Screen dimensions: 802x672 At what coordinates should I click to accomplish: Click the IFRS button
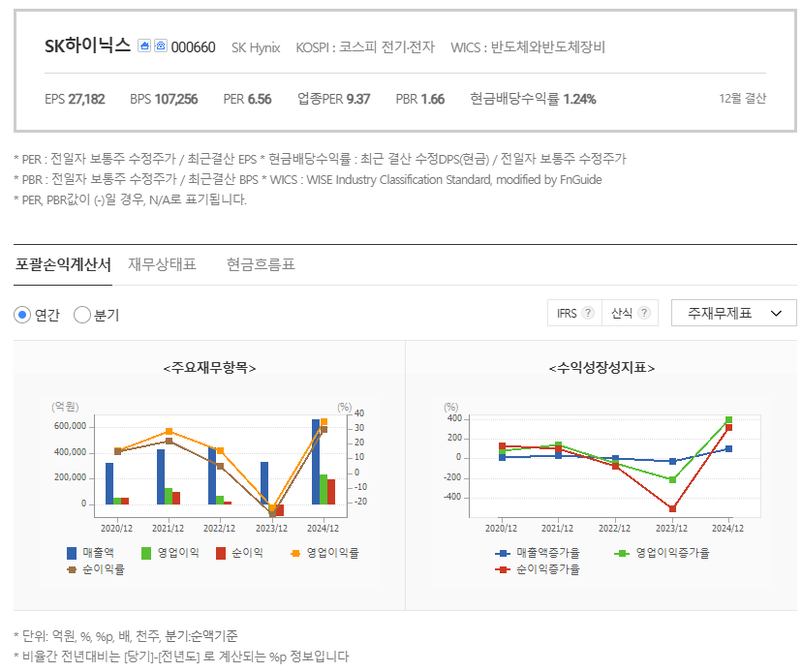pyautogui.click(x=575, y=313)
